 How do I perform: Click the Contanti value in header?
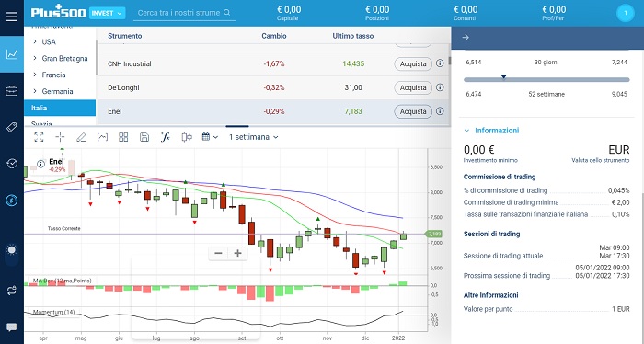pyautogui.click(x=466, y=9)
